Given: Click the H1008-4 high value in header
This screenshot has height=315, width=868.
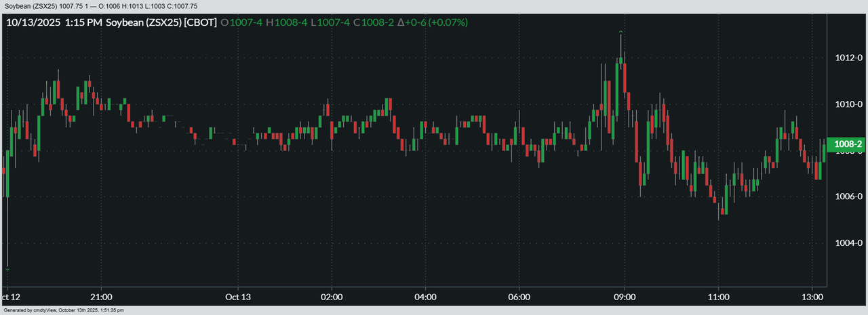Looking at the screenshot, I should coord(286,22).
